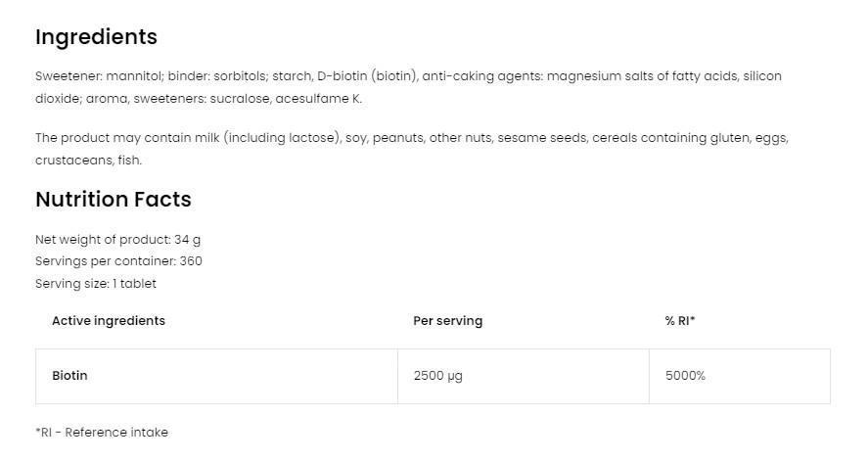Click the cereals containing gluten text

pyautogui.click(x=646, y=138)
